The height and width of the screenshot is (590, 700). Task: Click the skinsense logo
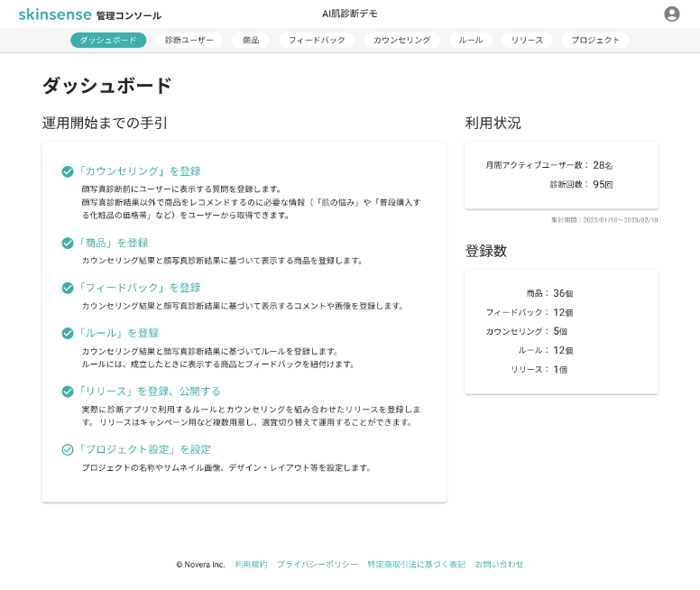55,14
